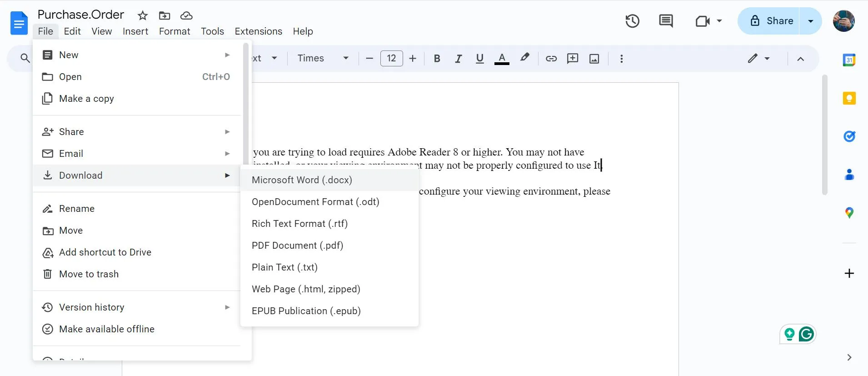
Task: Open the Google account avatar
Action: pyautogui.click(x=843, y=21)
